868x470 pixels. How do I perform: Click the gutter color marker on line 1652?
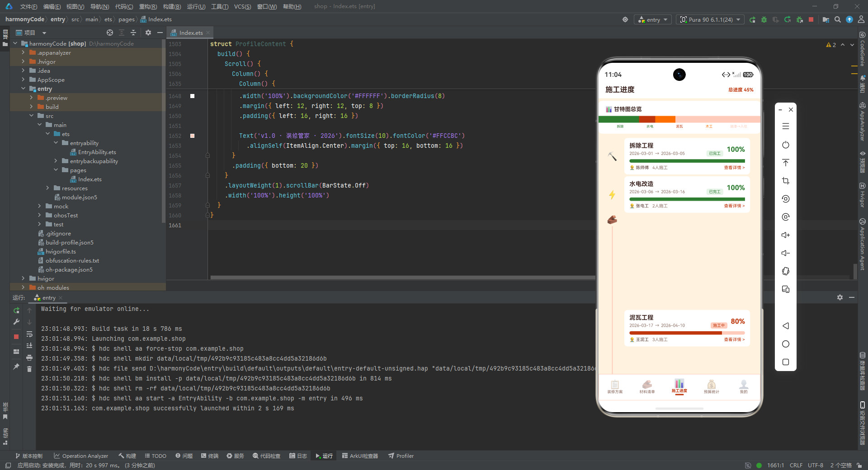tap(192, 136)
